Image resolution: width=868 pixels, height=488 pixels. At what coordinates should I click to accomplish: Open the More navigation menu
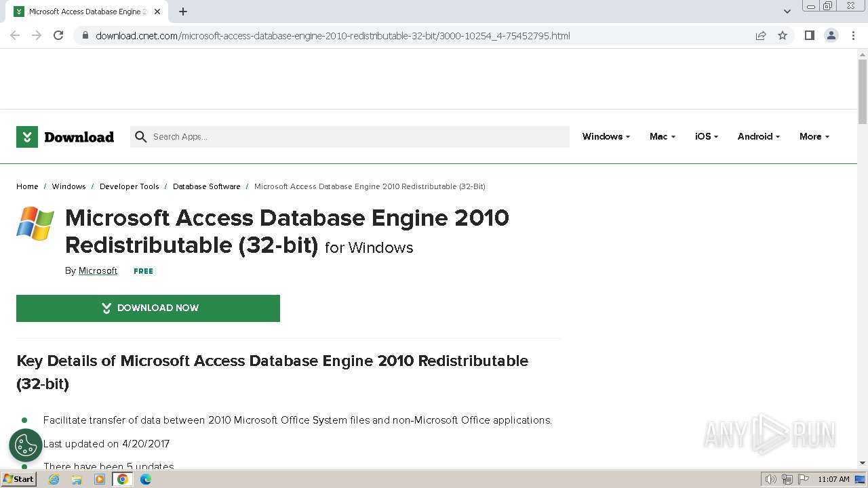click(814, 136)
